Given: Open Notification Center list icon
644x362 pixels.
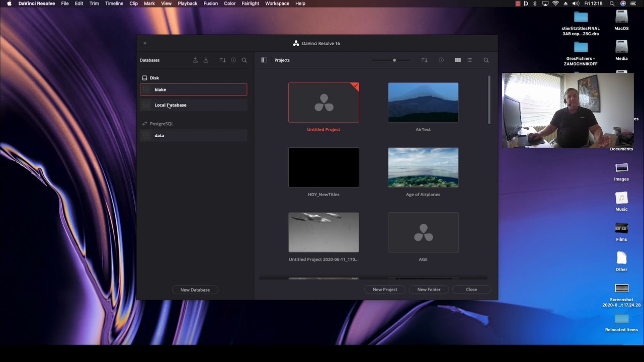Looking at the screenshot, I should click(633, 4).
